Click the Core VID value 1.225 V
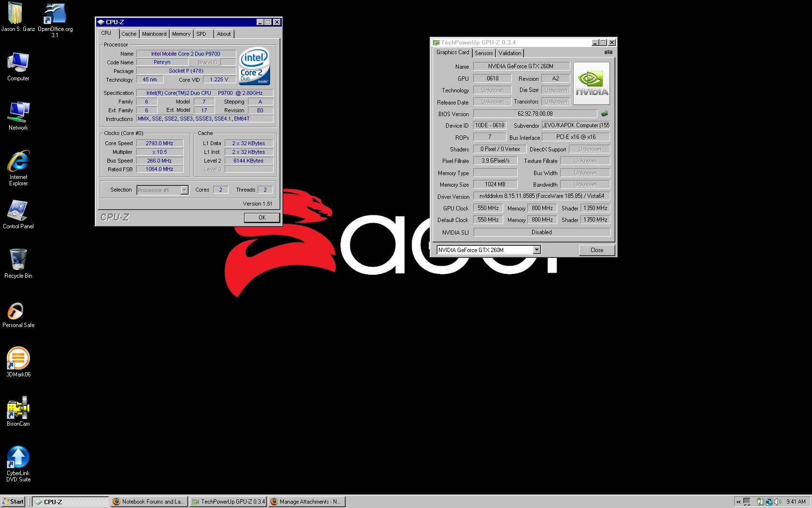The height and width of the screenshot is (508, 812). [x=219, y=80]
